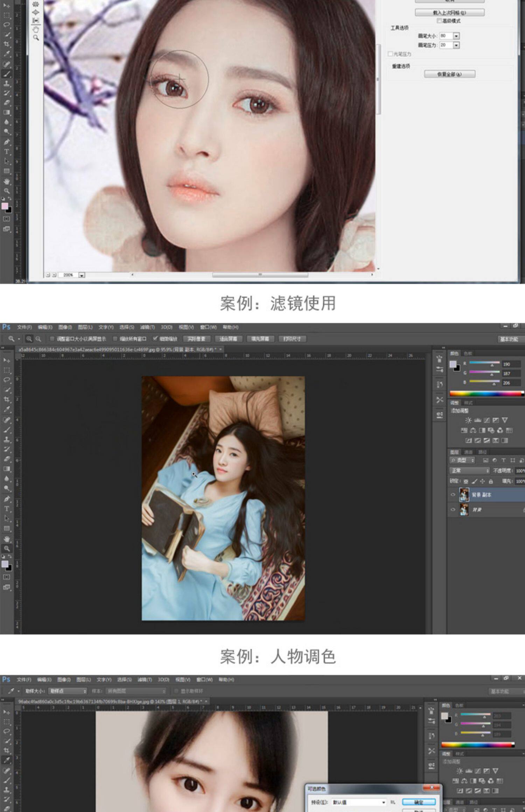Screen dimensions: 525x812
Task: Click the 背景 副本 layer thumbnail
Action: (464, 495)
